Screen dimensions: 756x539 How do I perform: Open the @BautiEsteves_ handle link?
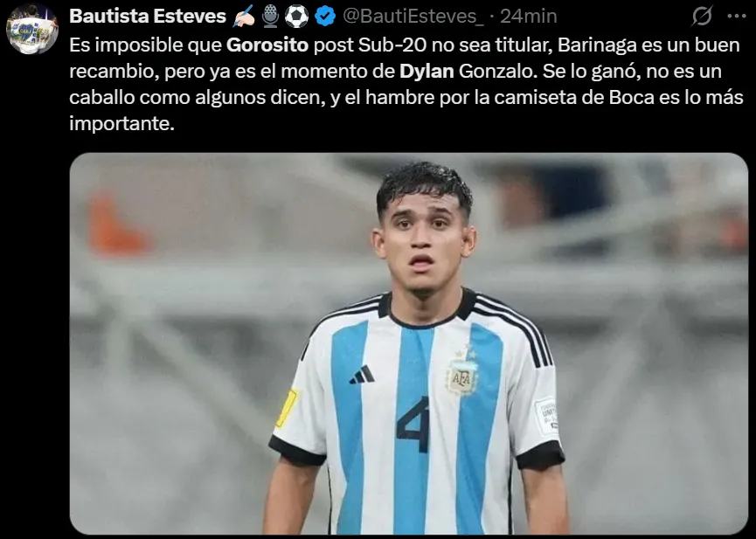pyautogui.click(x=413, y=17)
